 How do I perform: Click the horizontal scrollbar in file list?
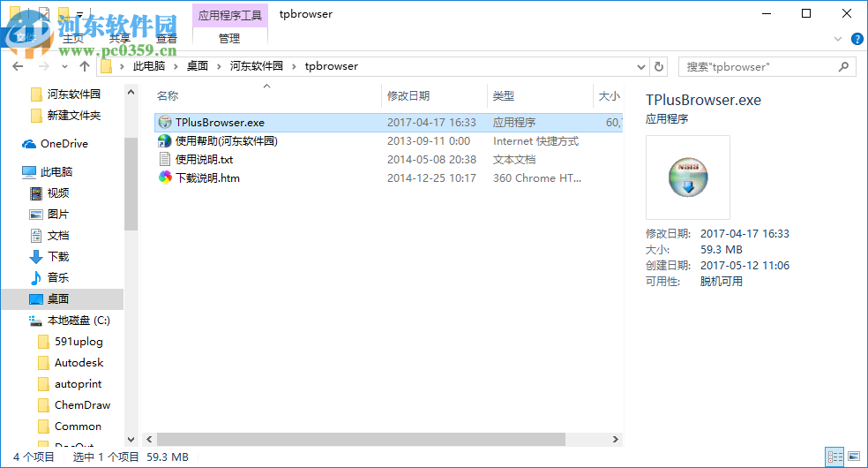coord(361,439)
